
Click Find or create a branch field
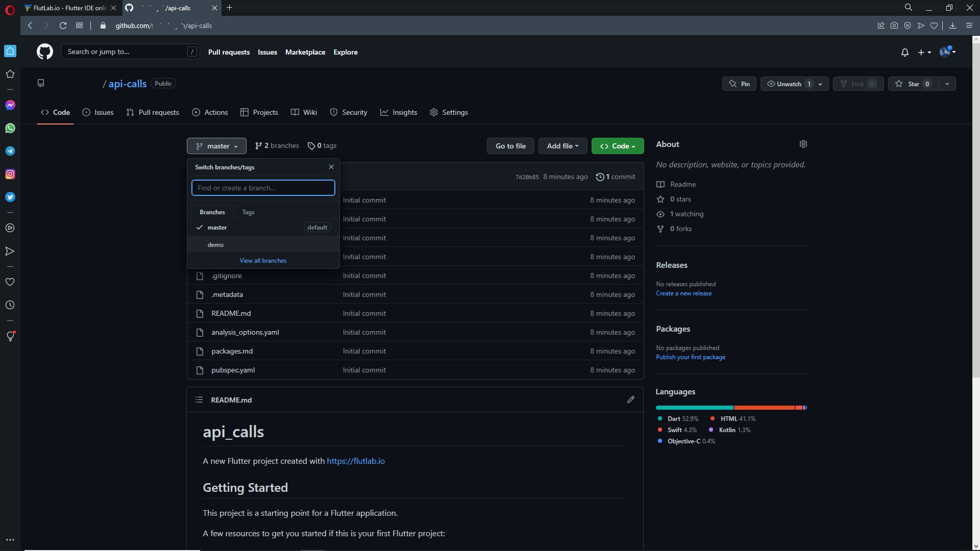263,188
